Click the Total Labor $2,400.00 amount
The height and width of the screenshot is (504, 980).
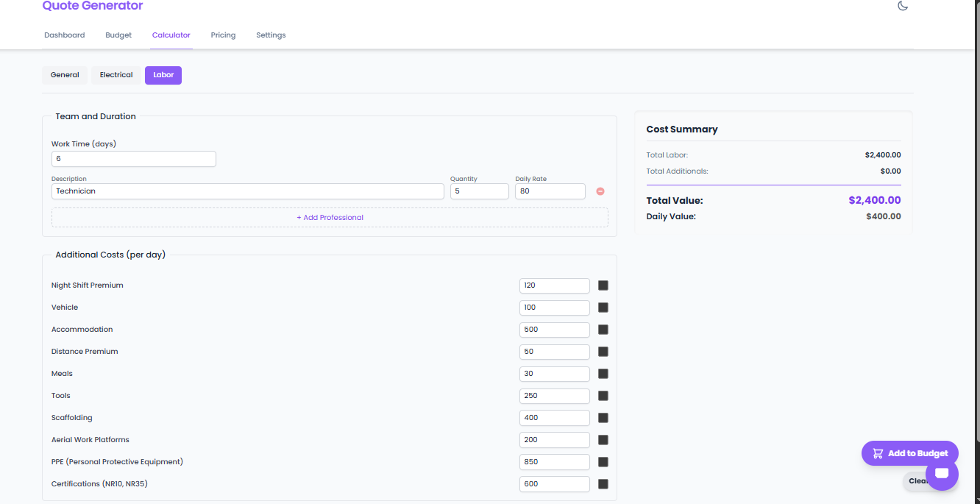(x=883, y=155)
